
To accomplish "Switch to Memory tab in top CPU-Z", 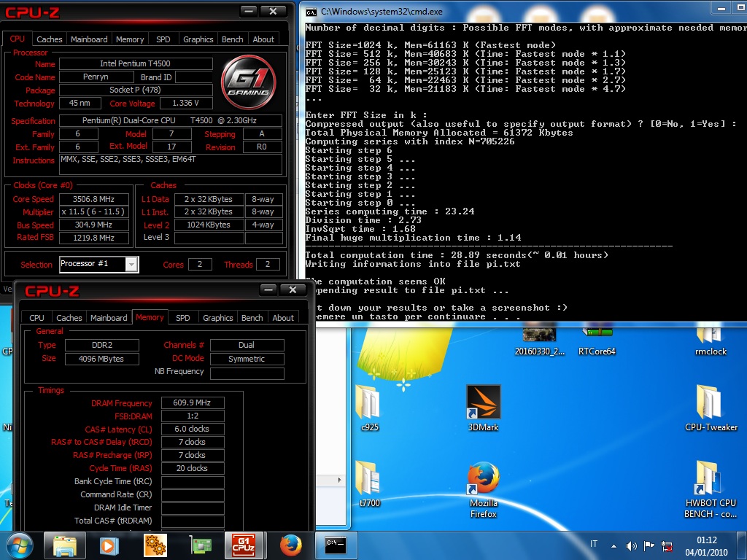I will [130, 39].
